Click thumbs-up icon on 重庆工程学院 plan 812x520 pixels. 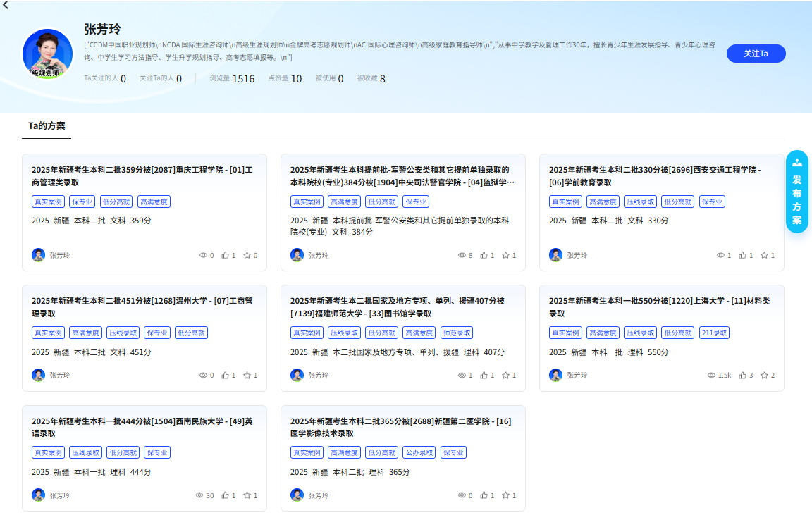226,255
